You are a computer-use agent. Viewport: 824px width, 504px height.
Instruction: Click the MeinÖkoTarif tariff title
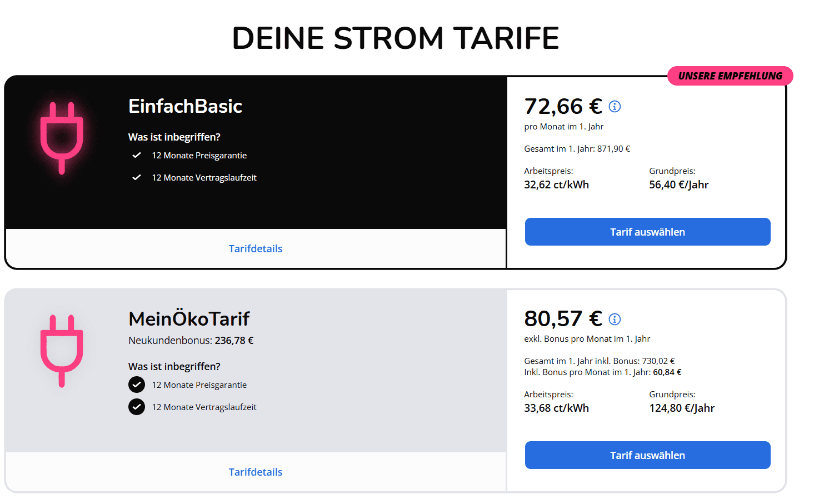[189, 318]
